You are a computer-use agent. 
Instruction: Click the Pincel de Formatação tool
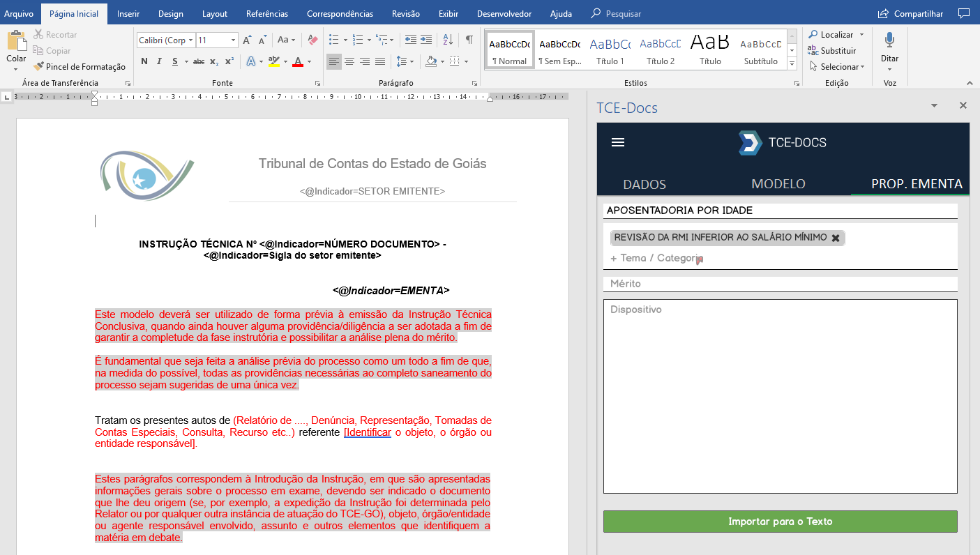click(x=79, y=67)
